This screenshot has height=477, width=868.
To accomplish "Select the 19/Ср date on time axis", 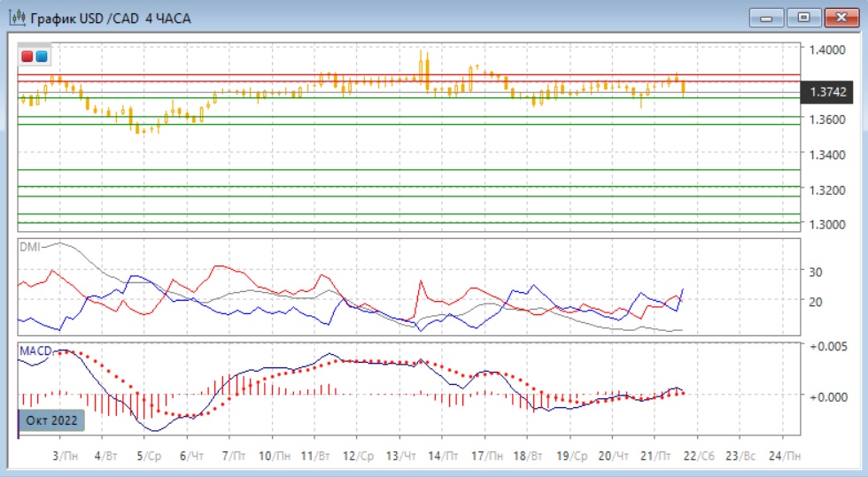I will click(571, 456).
